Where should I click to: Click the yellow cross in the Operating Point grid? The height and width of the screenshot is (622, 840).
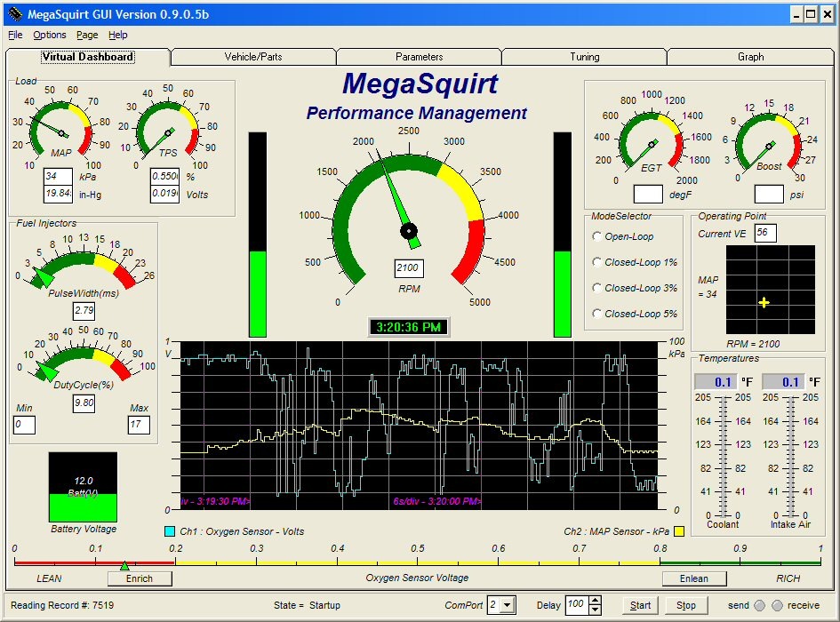tap(764, 303)
